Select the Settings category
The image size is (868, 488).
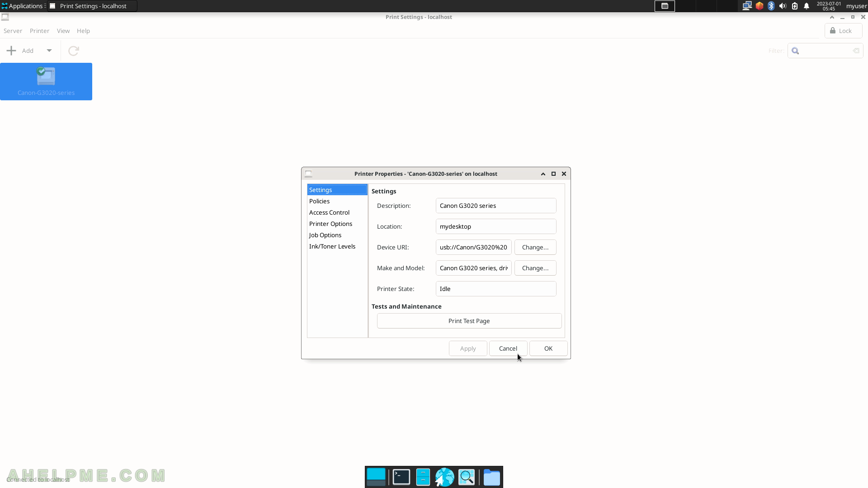tap(337, 190)
